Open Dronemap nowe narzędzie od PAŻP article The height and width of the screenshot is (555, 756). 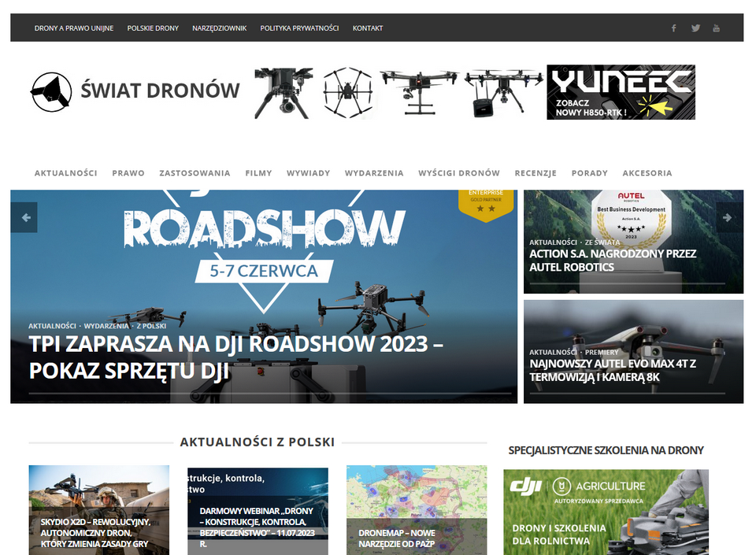[397, 538]
